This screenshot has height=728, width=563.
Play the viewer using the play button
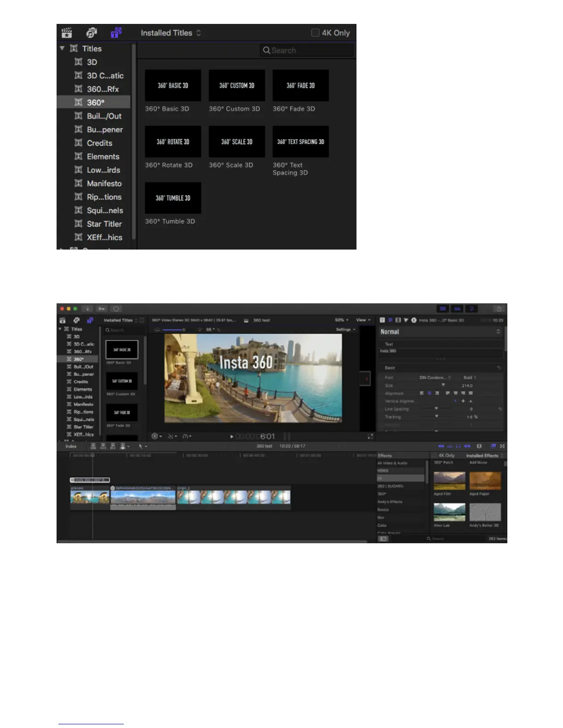click(x=231, y=437)
